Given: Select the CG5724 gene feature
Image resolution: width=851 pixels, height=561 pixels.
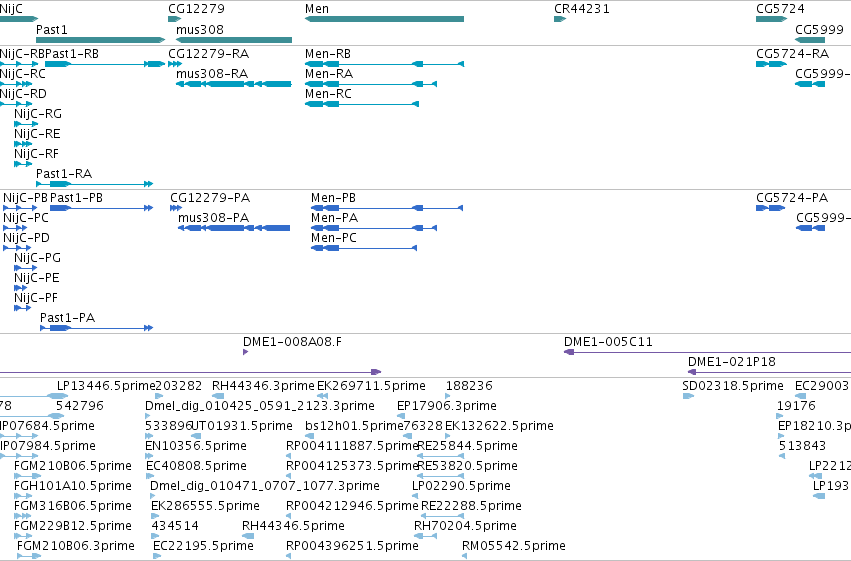Looking at the screenshot, I should point(771,19).
